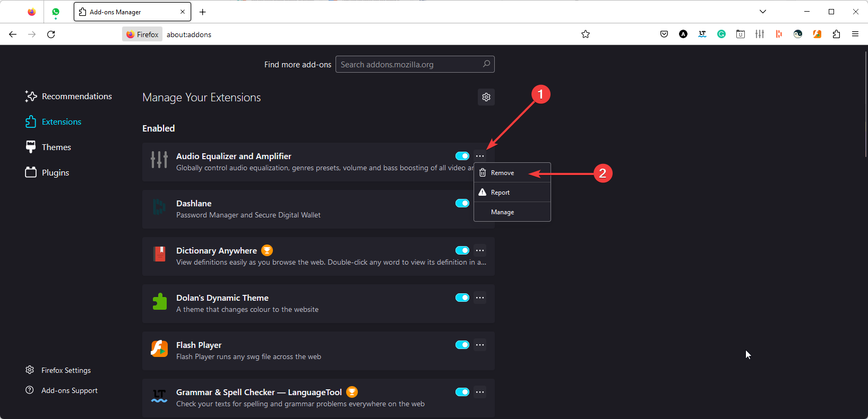The width and height of the screenshot is (868, 419).
Task: Switch to the pinned WhatsApp tab
Action: pos(56,12)
